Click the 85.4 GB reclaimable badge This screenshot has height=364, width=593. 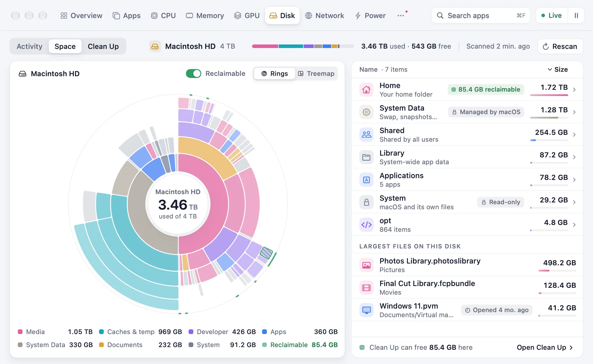coord(486,90)
